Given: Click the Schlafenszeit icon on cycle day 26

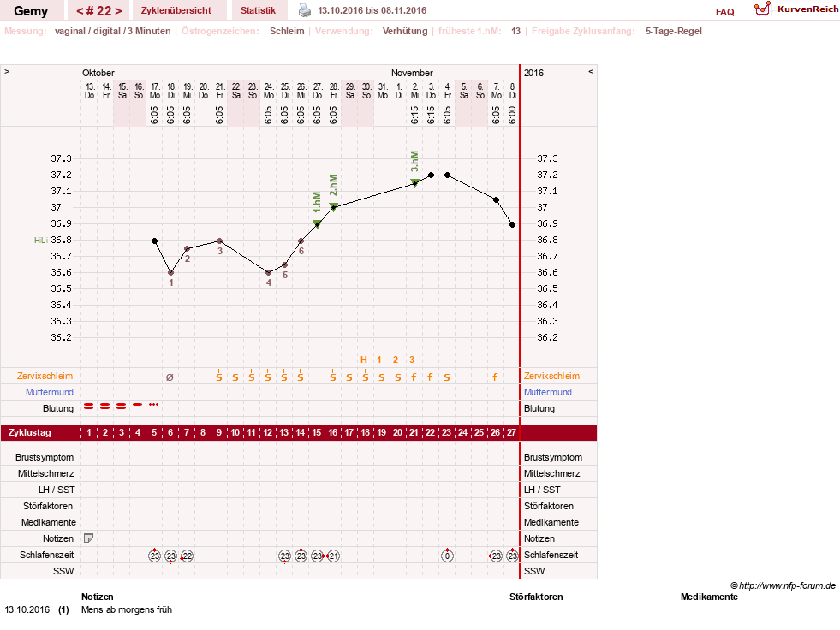Looking at the screenshot, I should click(496, 556).
